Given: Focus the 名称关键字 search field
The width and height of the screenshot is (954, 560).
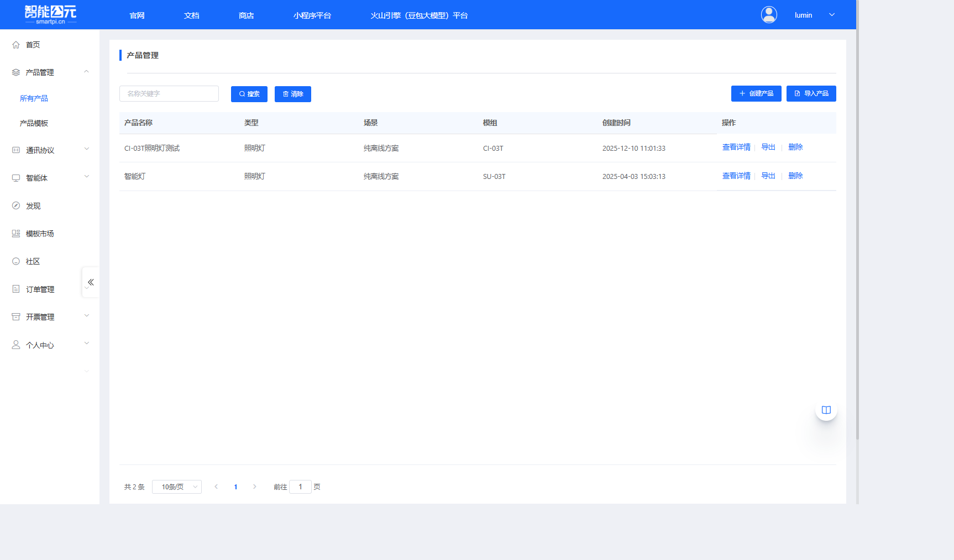Looking at the screenshot, I should [169, 94].
